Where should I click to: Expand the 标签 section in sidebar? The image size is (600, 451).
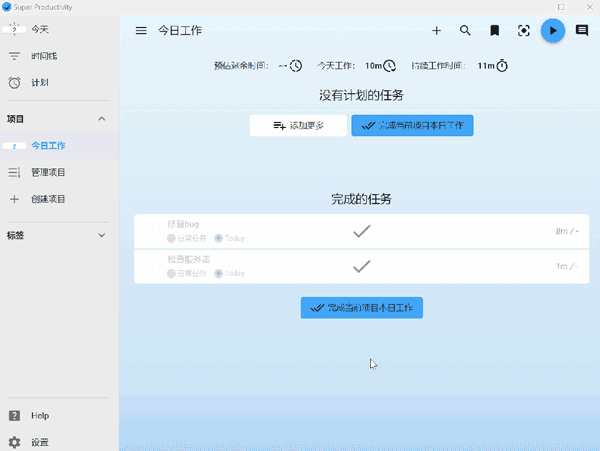pos(101,236)
